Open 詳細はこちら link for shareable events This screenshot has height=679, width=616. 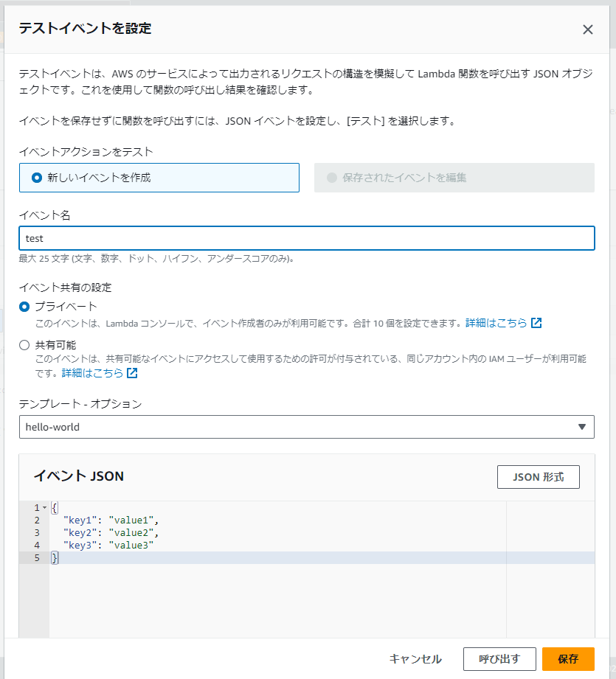[92, 373]
